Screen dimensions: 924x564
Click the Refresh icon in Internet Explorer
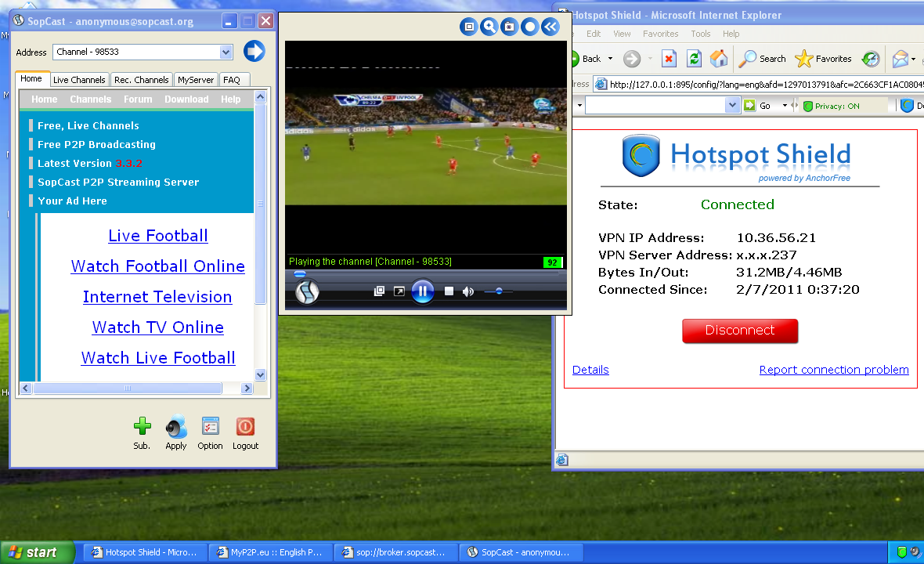[695, 58]
